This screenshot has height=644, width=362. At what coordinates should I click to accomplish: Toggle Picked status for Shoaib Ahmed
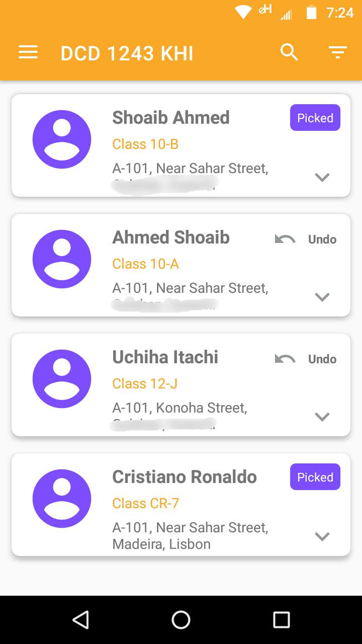click(x=315, y=118)
